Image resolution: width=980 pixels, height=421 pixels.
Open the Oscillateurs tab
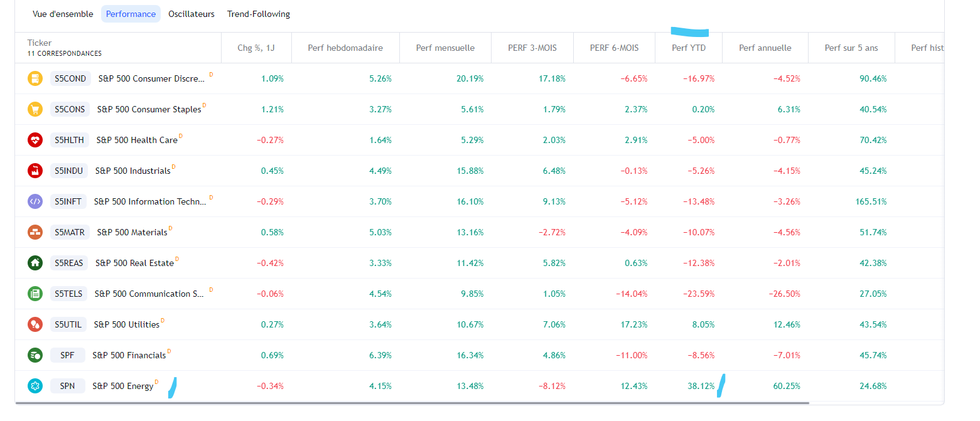point(191,14)
